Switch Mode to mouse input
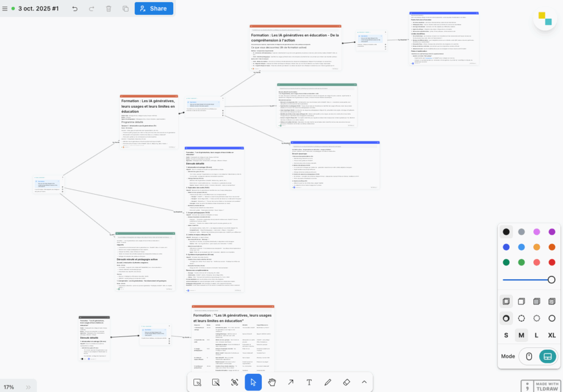 pyautogui.click(x=529, y=356)
